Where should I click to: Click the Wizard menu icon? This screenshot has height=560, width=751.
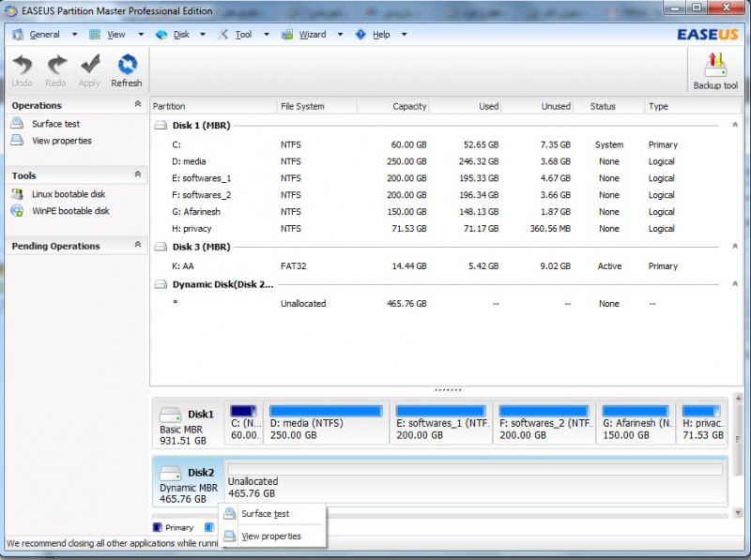point(287,35)
